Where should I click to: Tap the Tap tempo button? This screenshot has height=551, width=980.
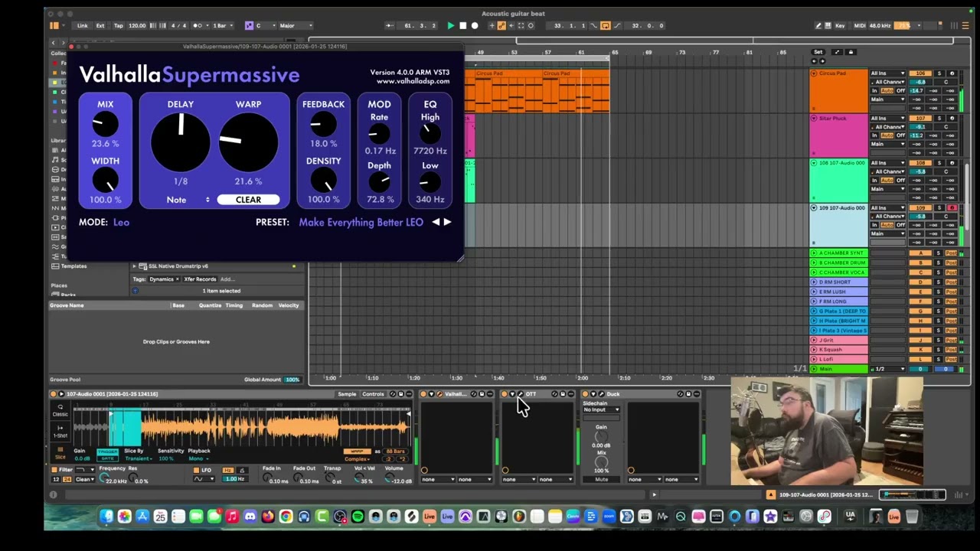(x=119, y=25)
